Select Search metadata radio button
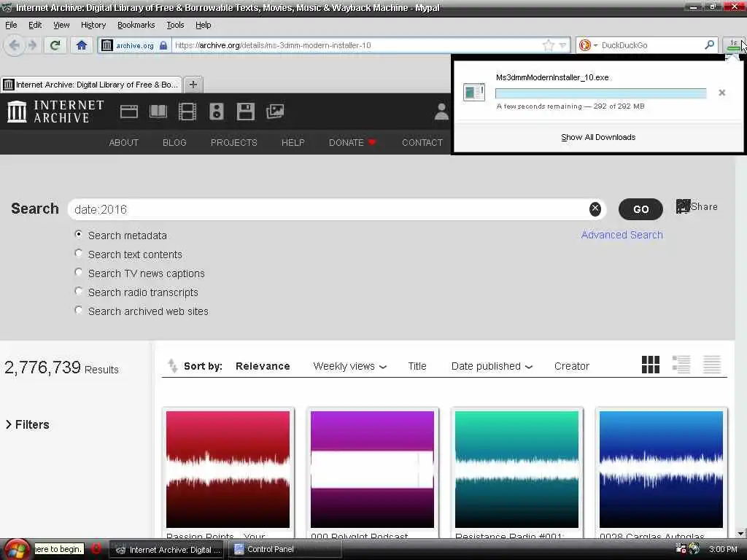 [x=79, y=234]
